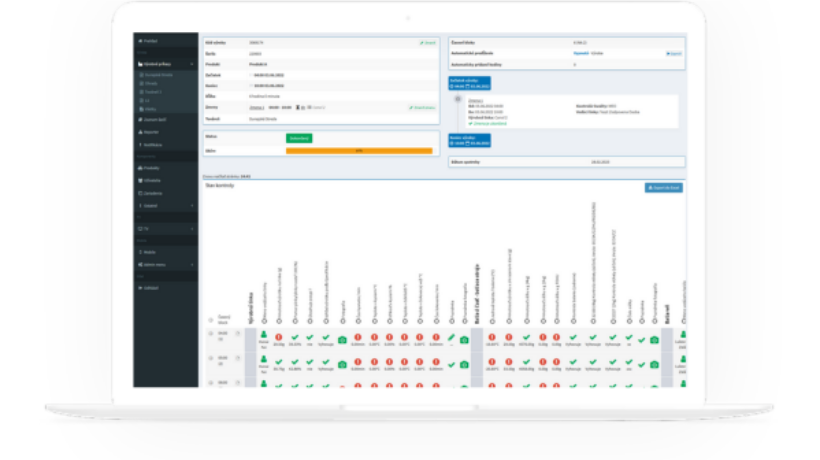Open the first green camera icon in first row
Screen dimensions: 820x460
[343, 340]
